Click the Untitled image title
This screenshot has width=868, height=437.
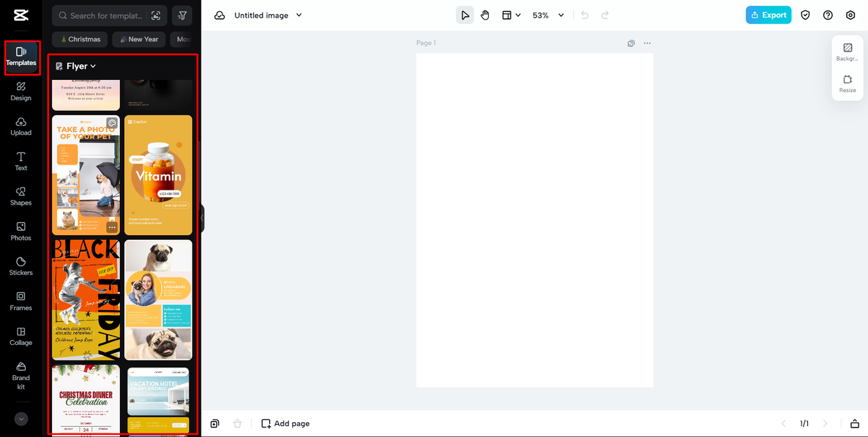(x=261, y=15)
